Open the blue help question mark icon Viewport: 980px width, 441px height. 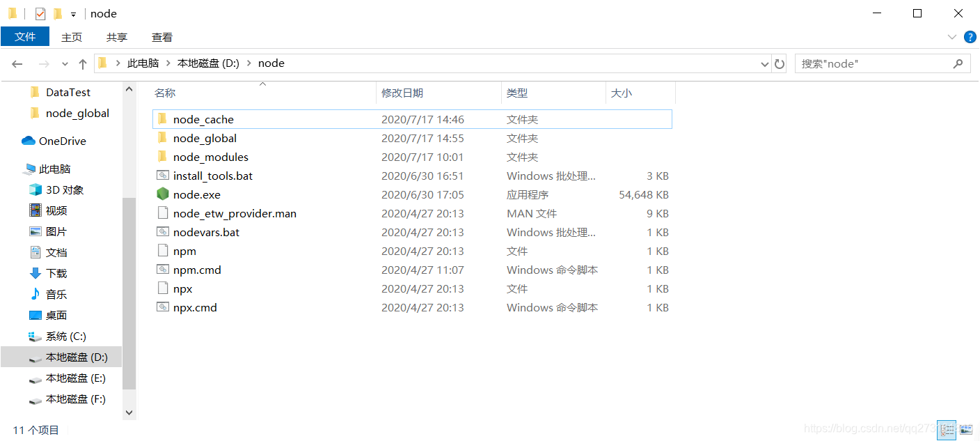point(970,37)
